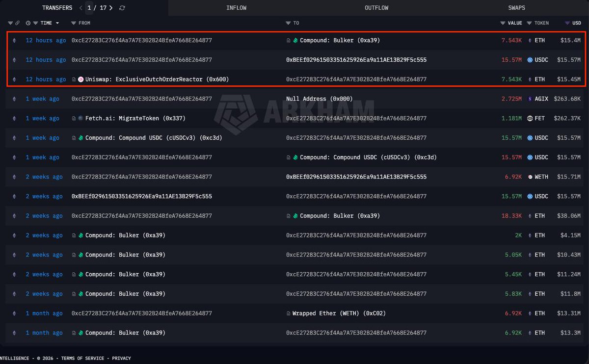The height and width of the screenshot is (364, 589).
Task: Switch to the INFLOW tab
Action: pos(237,8)
